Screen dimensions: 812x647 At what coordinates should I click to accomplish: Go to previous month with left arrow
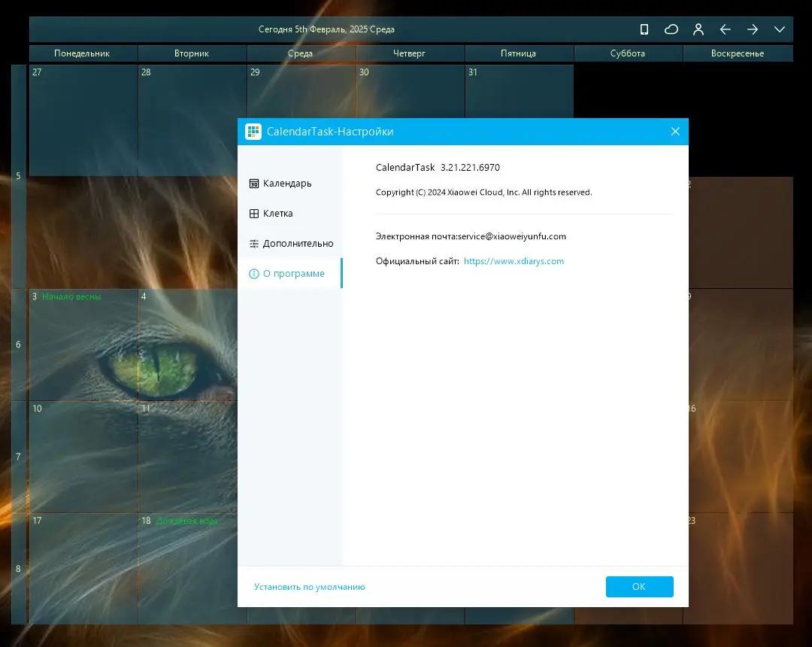(725, 29)
